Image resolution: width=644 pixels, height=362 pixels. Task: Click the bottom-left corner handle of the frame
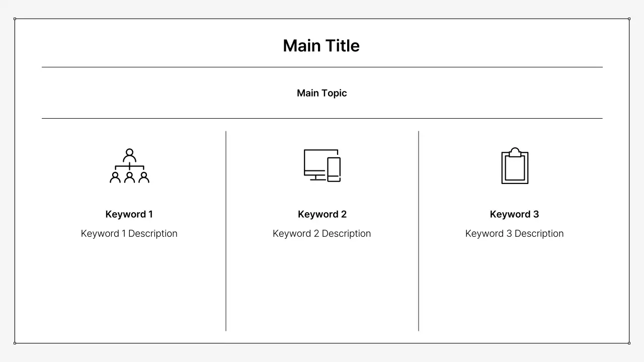click(15, 343)
